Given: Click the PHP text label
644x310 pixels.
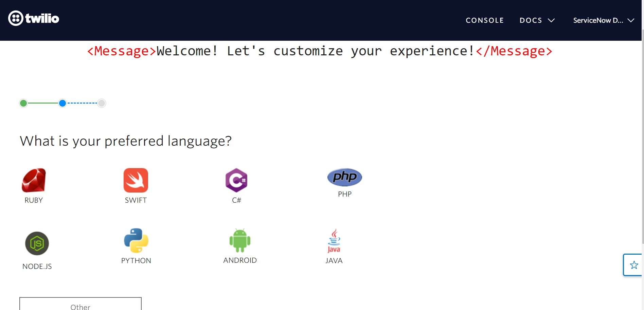Looking at the screenshot, I should point(345,194).
